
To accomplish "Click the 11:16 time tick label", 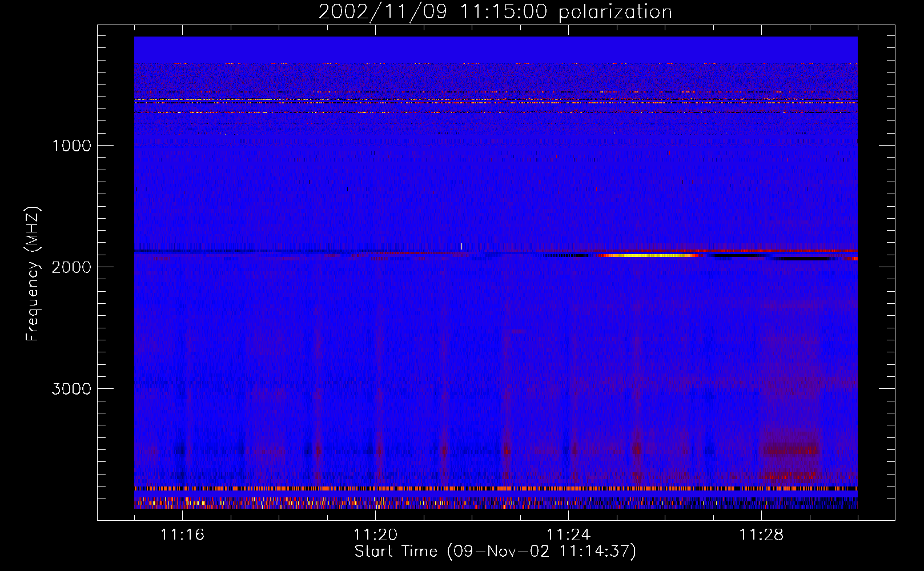I will (x=182, y=534).
